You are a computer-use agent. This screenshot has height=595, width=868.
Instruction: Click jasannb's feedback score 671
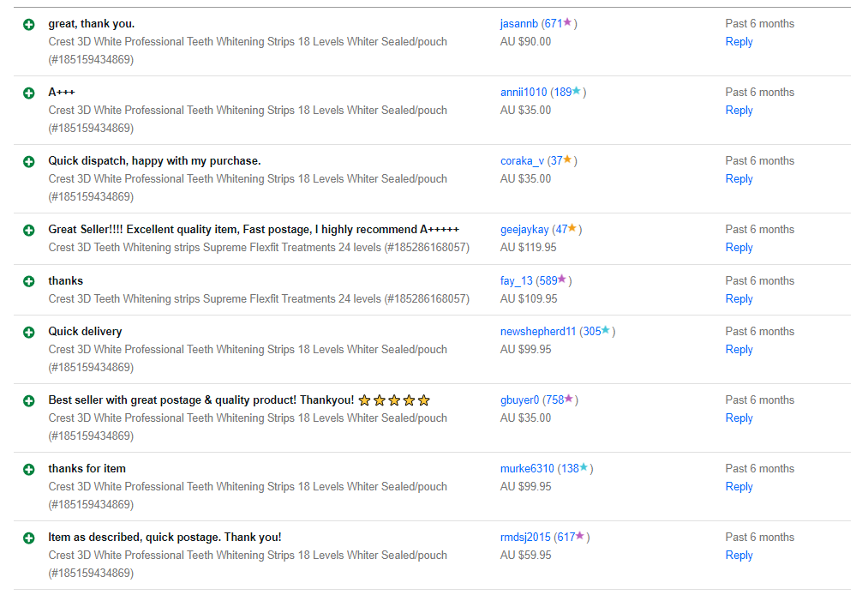(554, 24)
